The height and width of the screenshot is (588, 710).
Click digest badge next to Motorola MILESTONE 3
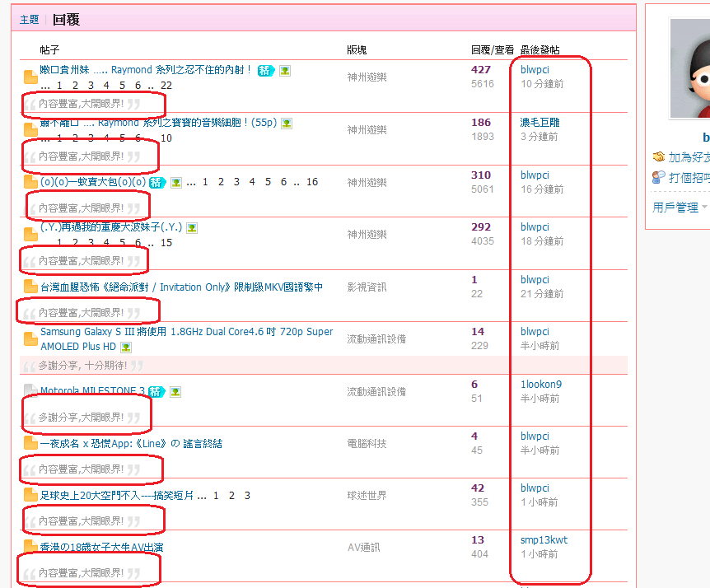coord(156,391)
